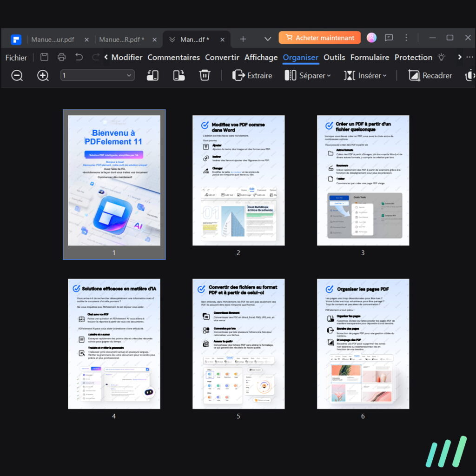Open the Insérer dropdown
476x476 pixels.
[365, 75]
